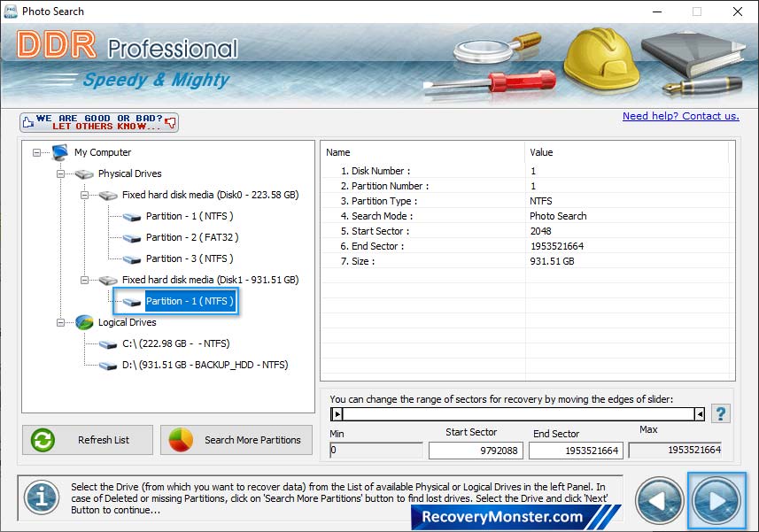Go to the next step arrow button
Viewport: 759px width, 532px height.
tap(716, 501)
